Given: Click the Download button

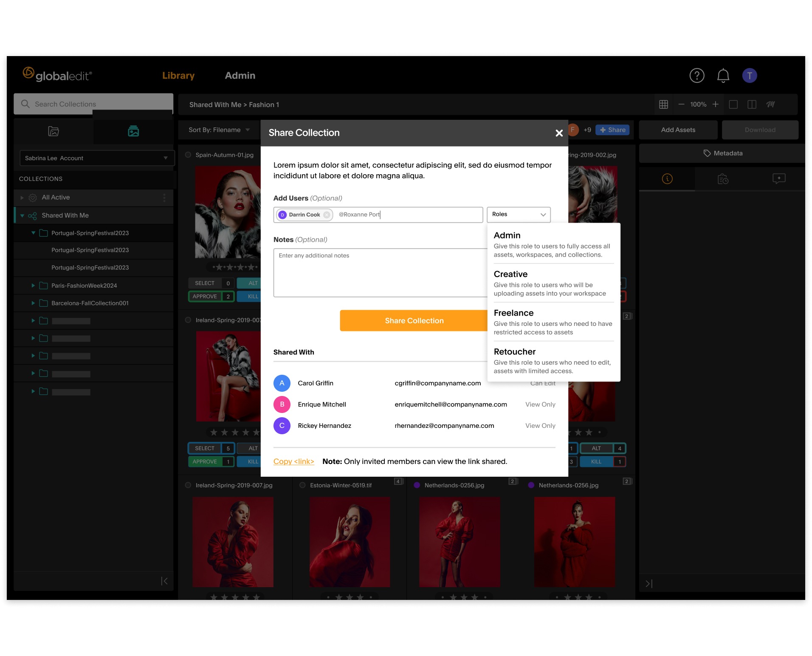Looking at the screenshot, I should (760, 130).
